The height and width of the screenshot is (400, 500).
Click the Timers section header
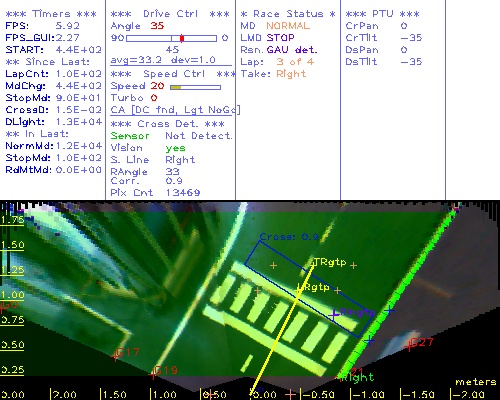tap(51, 14)
